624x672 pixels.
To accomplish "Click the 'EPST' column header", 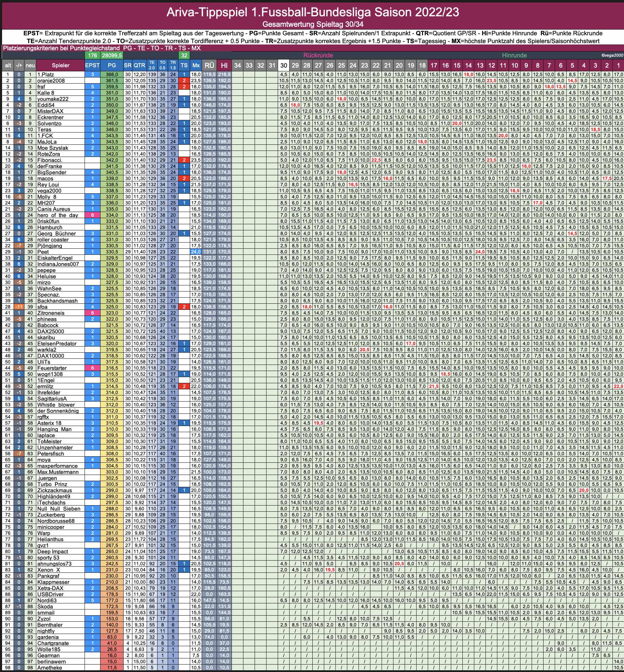I will 92,65.
